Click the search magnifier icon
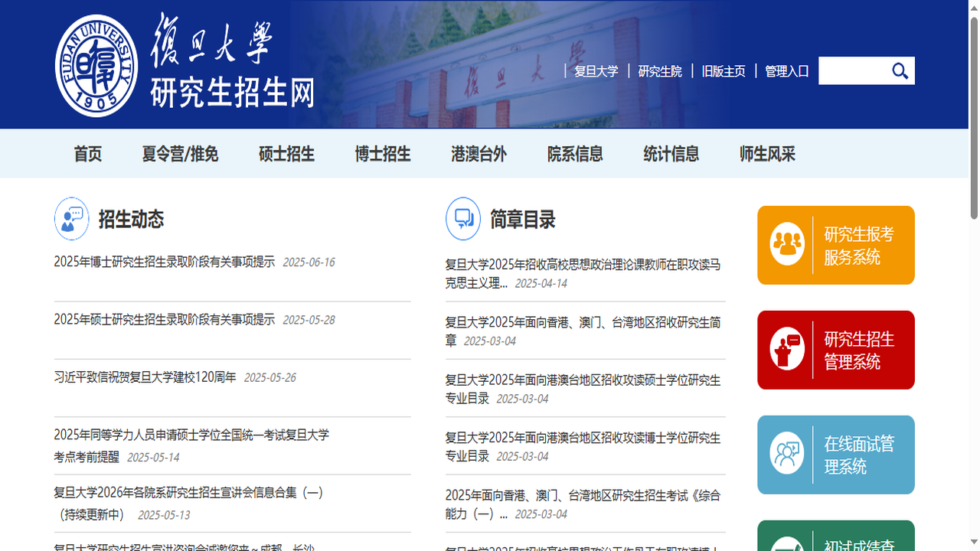This screenshot has height=551, width=980. tap(900, 70)
